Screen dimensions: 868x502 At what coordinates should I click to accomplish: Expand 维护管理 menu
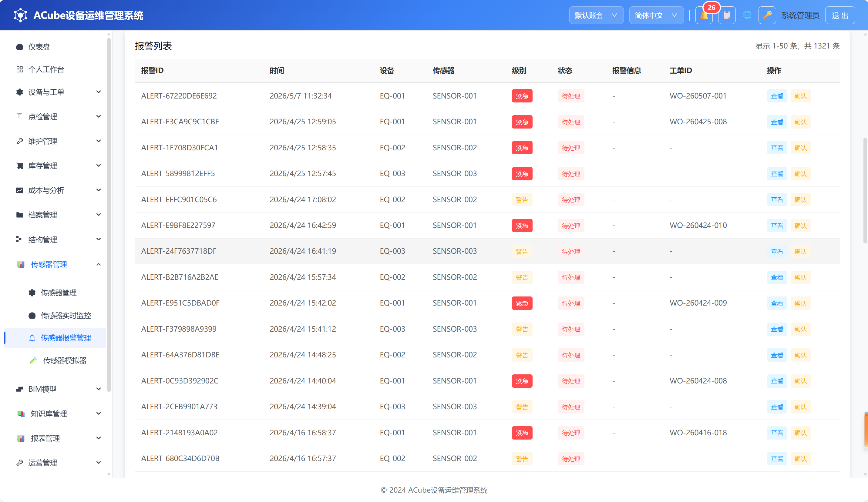(x=55, y=141)
